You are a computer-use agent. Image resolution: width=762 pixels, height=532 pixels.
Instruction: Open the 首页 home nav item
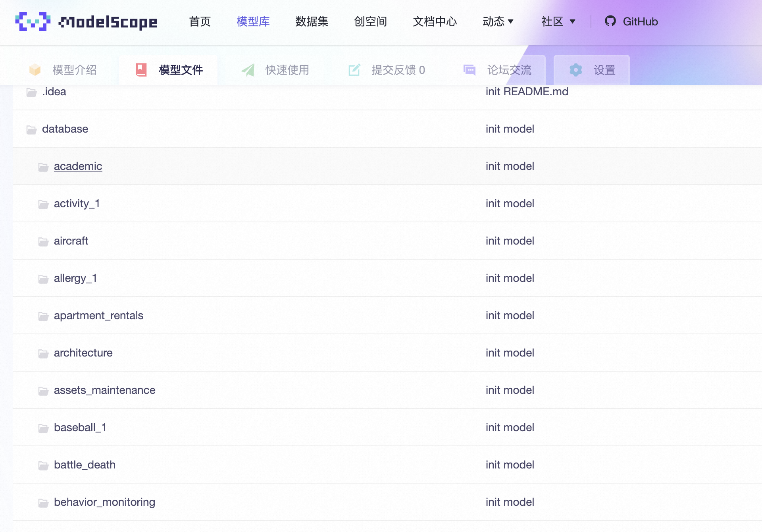[200, 21]
